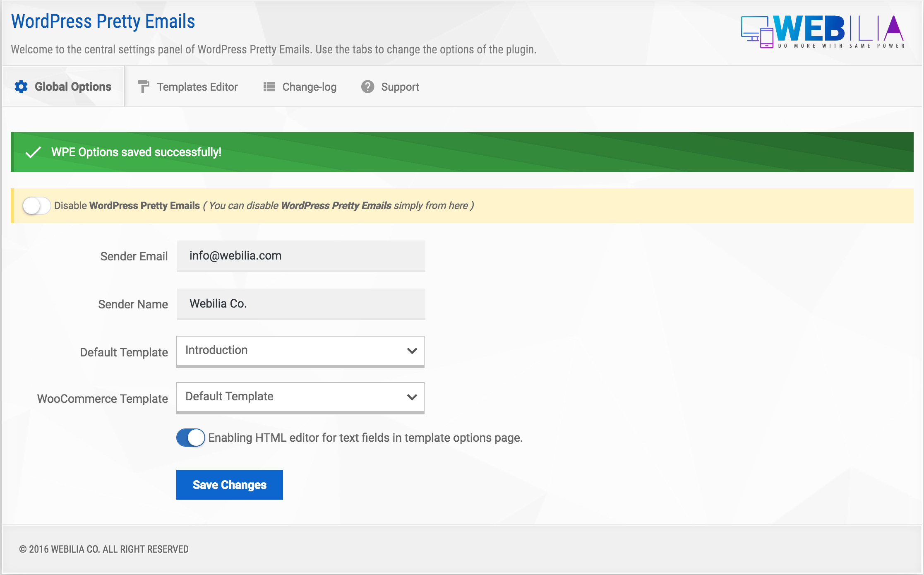Turn off the HTML editor toggle

pos(190,438)
